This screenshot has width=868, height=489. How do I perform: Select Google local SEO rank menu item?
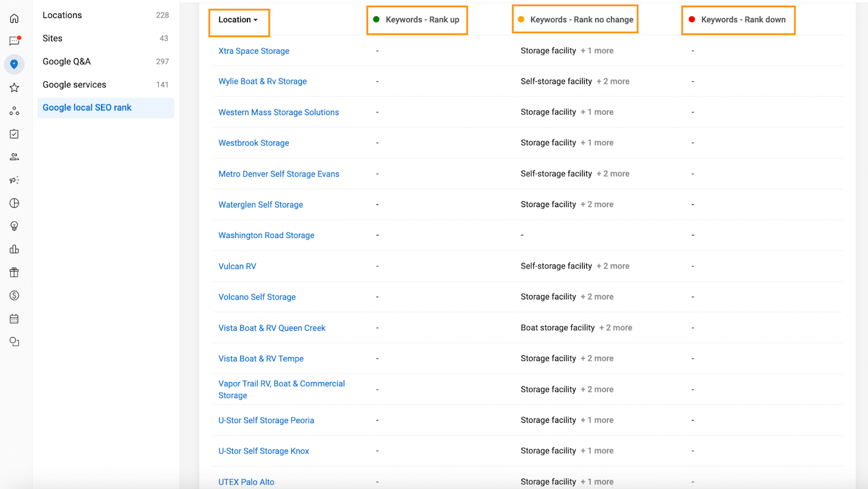click(x=106, y=108)
